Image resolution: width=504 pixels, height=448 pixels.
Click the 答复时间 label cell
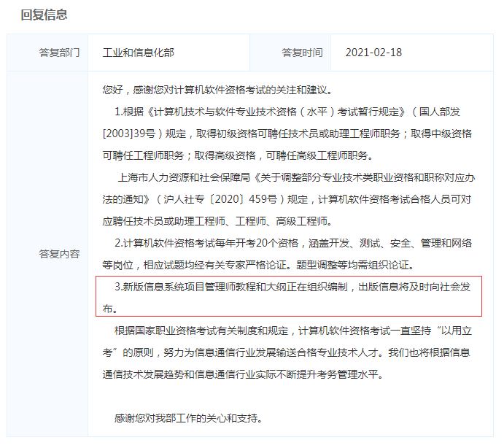click(290, 53)
